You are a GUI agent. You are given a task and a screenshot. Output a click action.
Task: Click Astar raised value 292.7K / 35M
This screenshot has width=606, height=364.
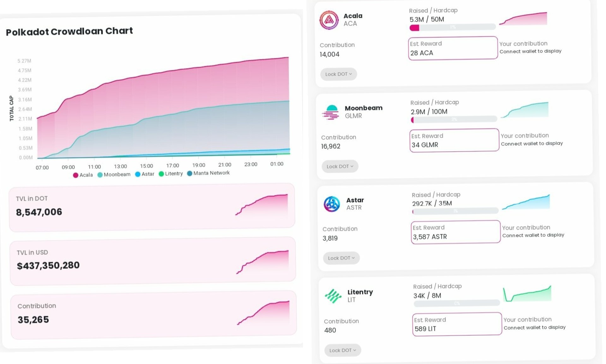point(432,203)
